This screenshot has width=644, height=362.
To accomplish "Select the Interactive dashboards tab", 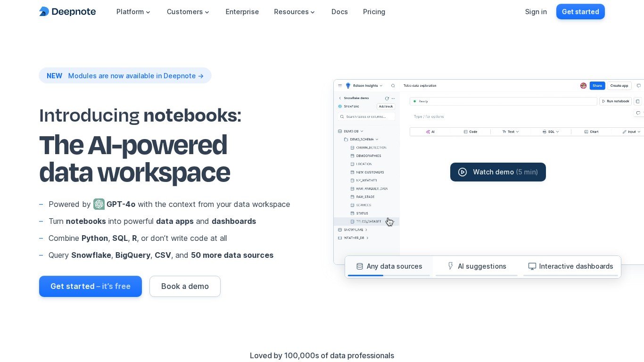I will point(570,266).
